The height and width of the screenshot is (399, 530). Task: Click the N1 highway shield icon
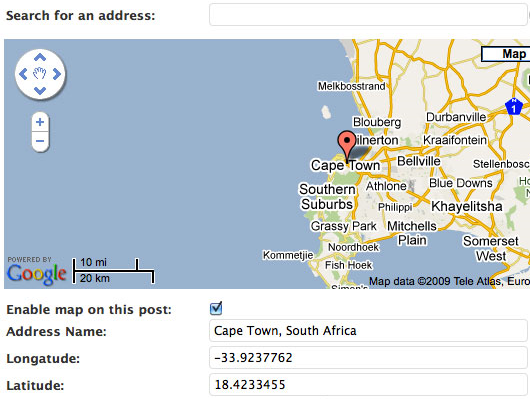(514, 107)
